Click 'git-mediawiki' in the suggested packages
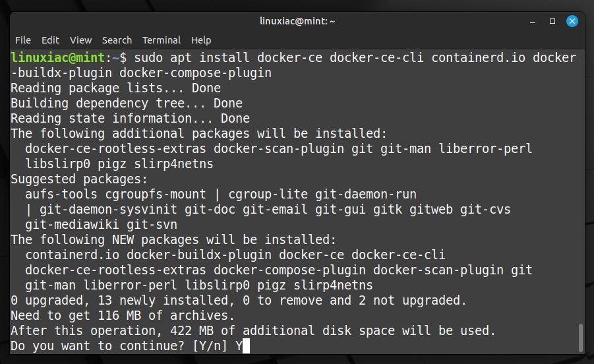 click(x=72, y=225)
